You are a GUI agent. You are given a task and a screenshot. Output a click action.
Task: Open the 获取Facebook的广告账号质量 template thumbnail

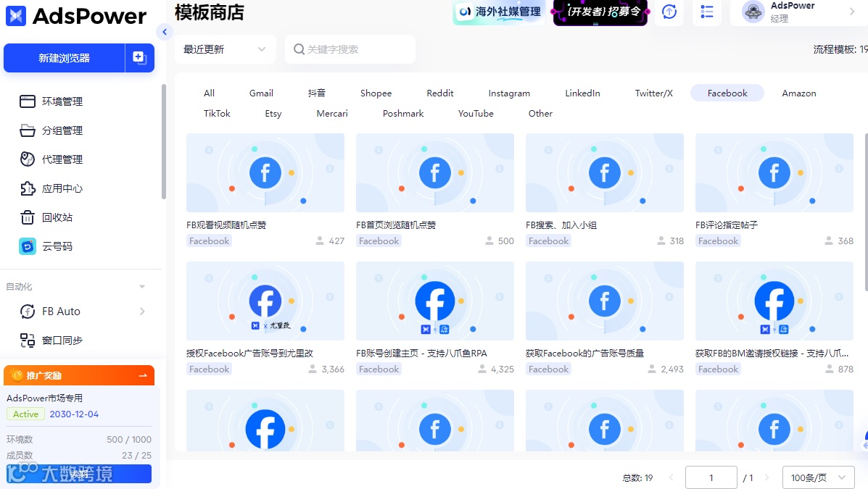pos(605,301)
